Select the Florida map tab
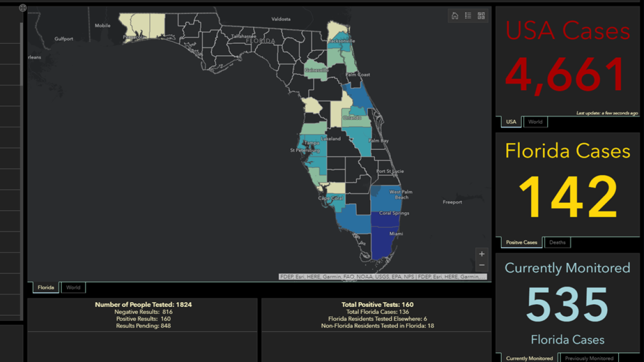 (x=46, y=288)
